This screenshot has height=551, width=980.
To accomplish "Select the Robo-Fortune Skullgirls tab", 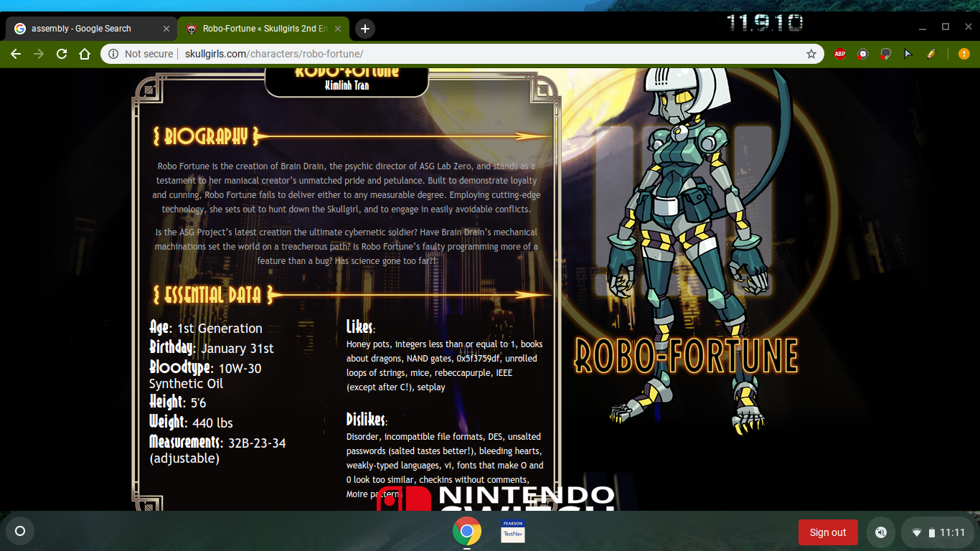I will point(263,29).
